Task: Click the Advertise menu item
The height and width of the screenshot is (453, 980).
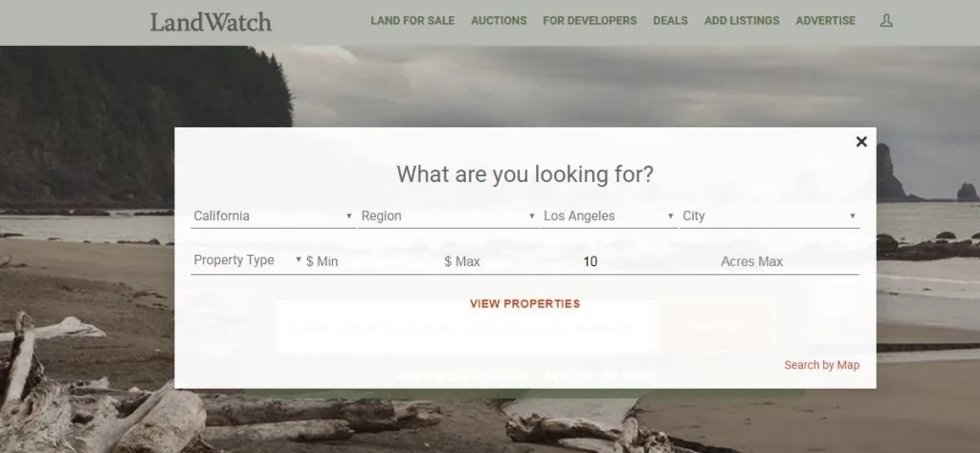Action: (826, 21)
